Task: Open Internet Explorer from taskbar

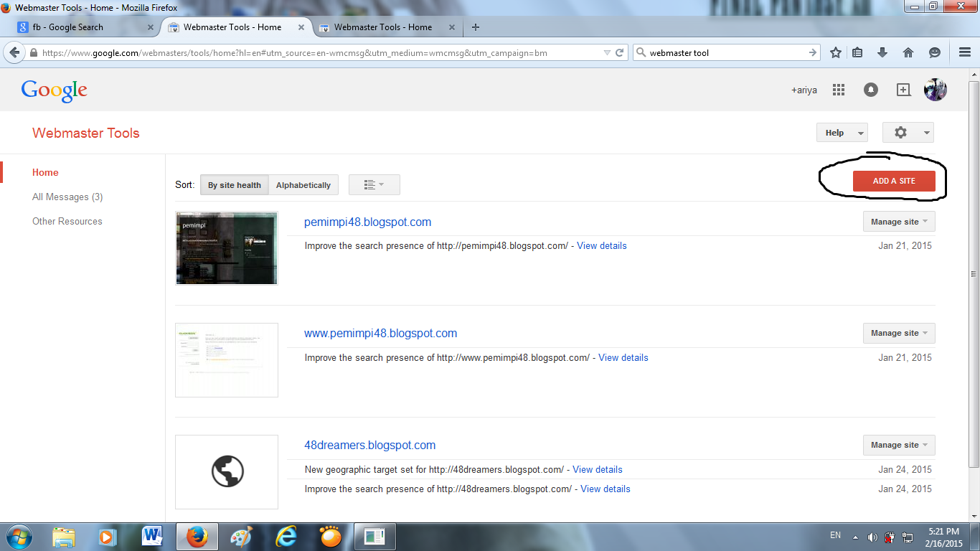Action: coord(286,537)
